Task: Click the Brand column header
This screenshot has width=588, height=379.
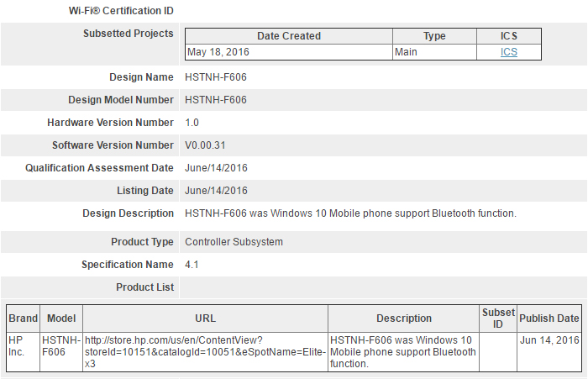Action: pos(24,318)
